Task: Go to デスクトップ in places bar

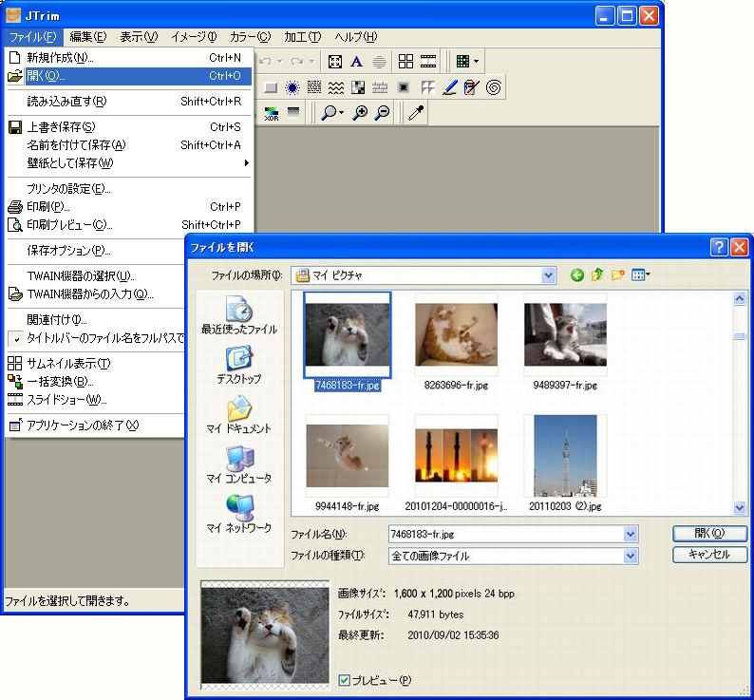Action: point(239,365)
